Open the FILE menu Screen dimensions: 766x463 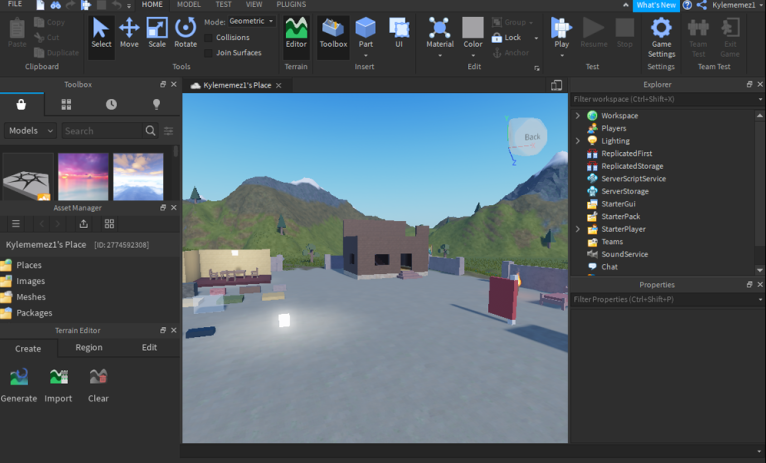15,4
